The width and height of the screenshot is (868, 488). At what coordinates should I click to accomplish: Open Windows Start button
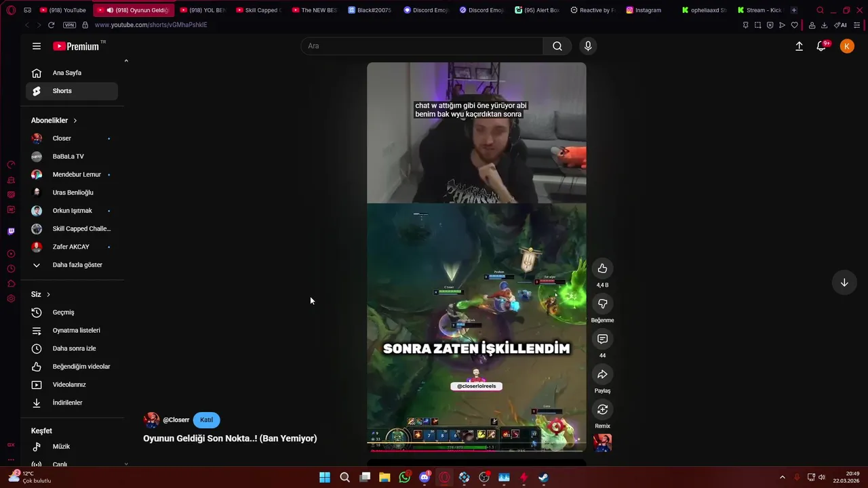[325, 477]
